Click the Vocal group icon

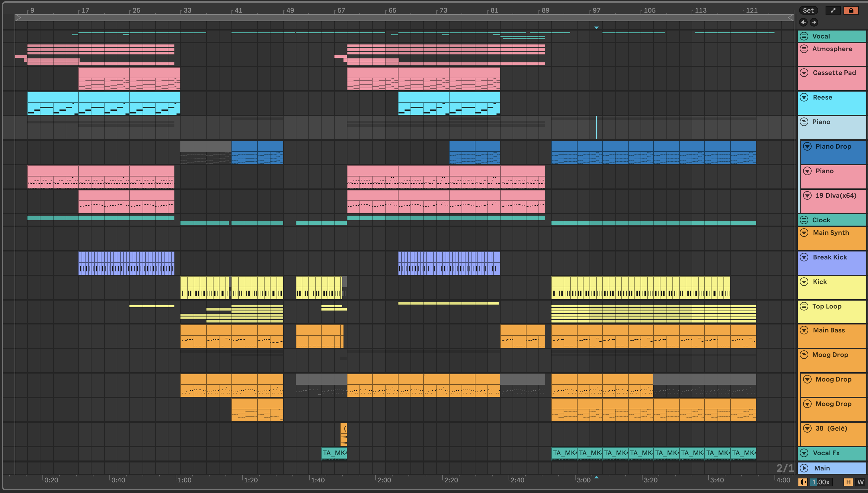pos(804,36)
